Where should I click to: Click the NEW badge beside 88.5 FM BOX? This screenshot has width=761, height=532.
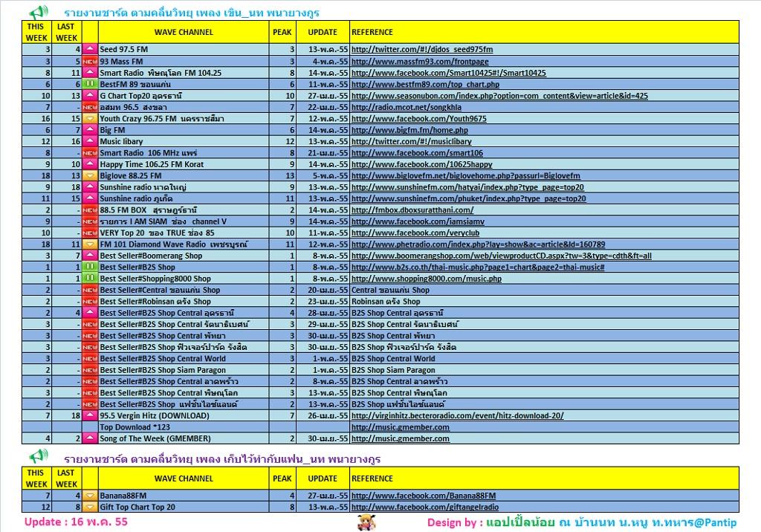click(90, 210)
